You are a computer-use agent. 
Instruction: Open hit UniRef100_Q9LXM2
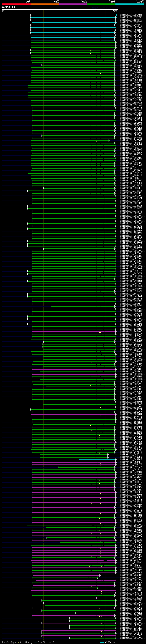pos(131,15)
